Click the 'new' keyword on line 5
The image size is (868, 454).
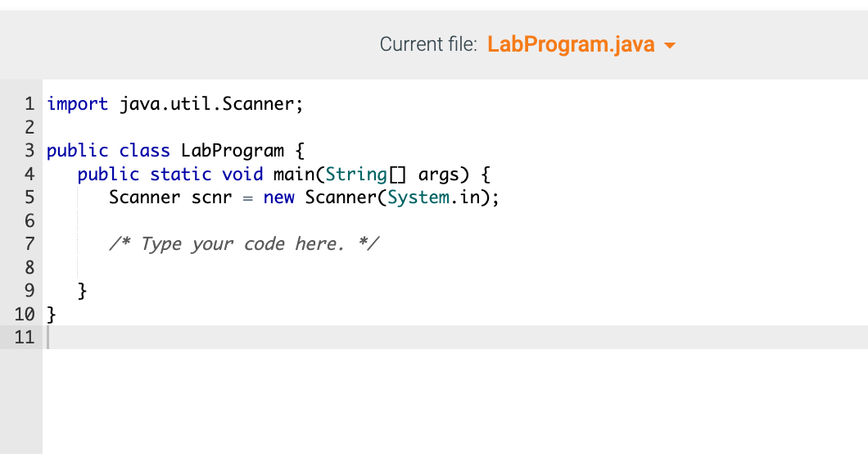coord(278,197)
